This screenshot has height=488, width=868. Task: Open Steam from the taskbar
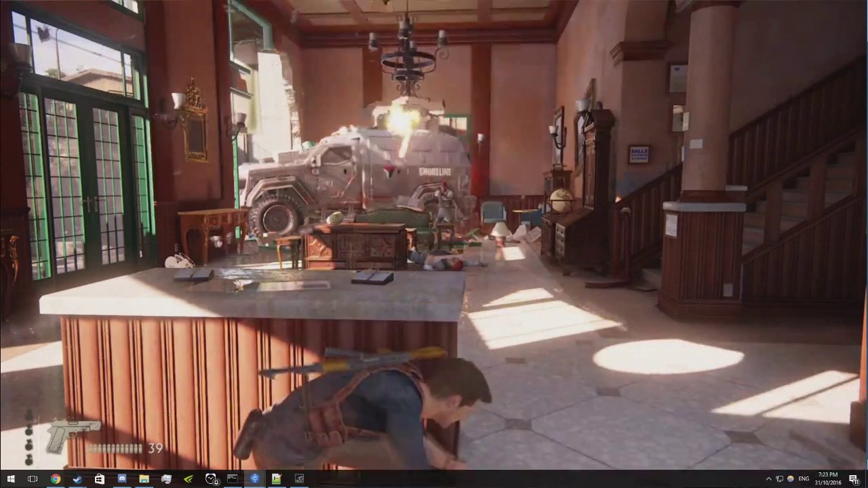click(77, 479)
